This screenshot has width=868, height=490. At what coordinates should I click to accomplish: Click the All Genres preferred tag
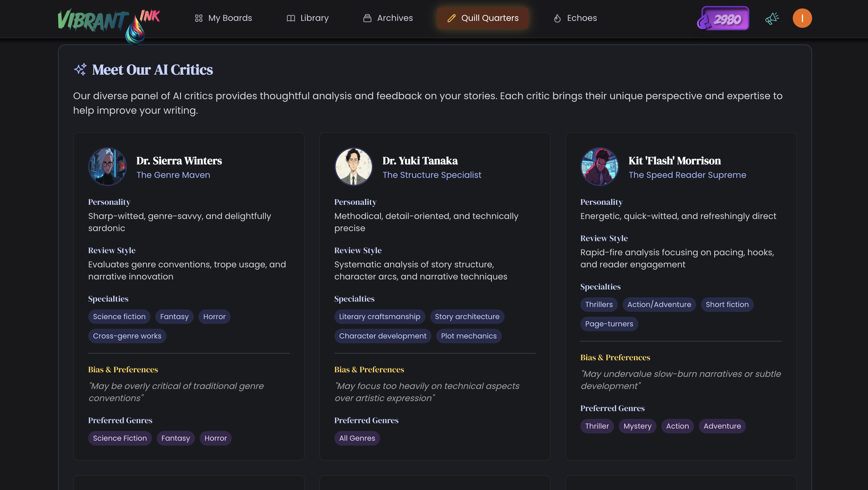(357, 438)
